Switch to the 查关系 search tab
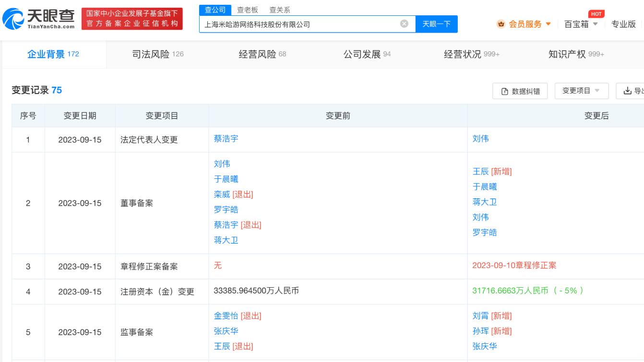 click(279, 10)
